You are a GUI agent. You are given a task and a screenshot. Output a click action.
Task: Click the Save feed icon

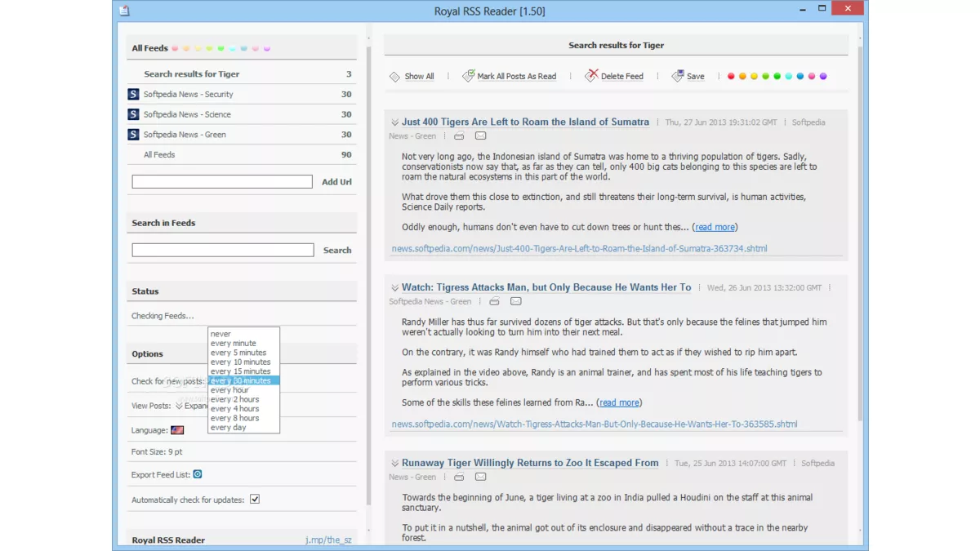tap(675, 75)
